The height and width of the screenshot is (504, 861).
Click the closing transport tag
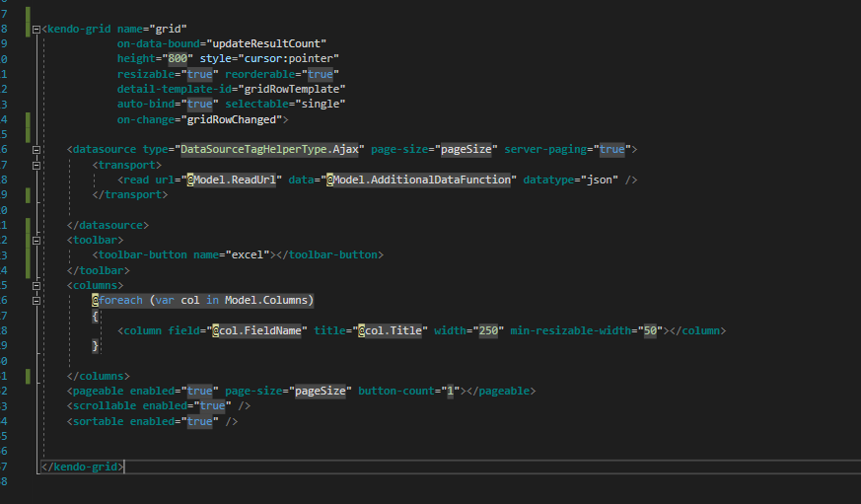(x=130, y=194)
